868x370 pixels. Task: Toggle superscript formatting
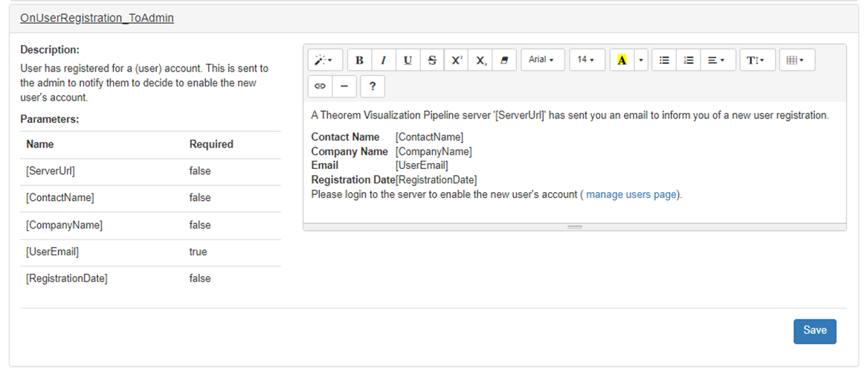(456, 60)
